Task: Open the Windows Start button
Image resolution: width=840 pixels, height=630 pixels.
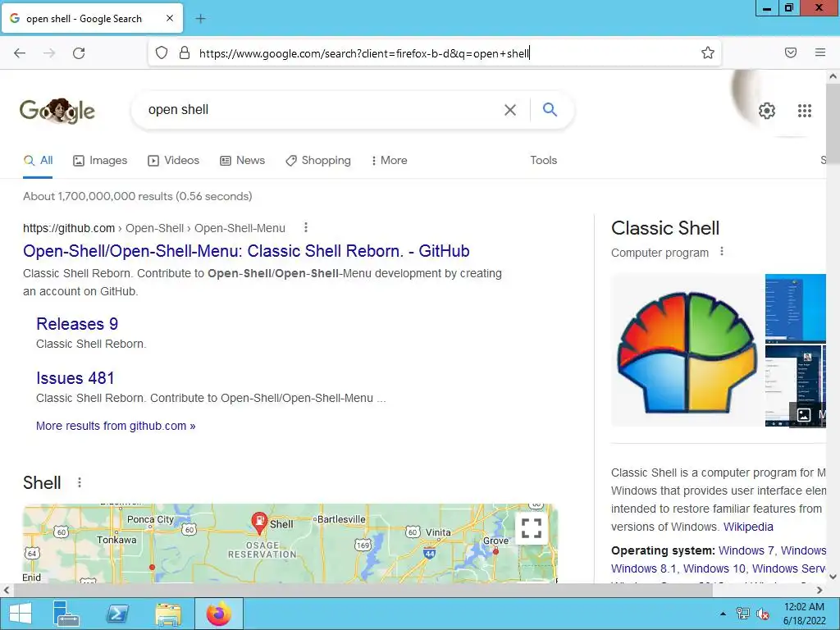Action: [x=21, y=614]
